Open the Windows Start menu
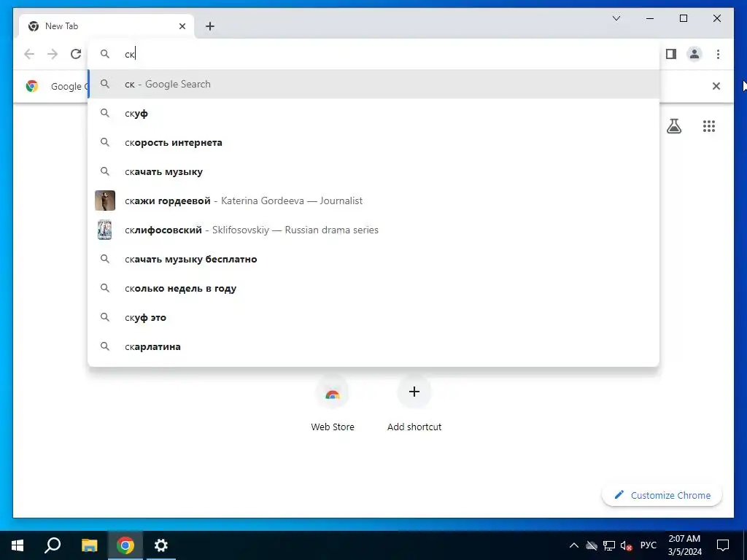This screenshot has height=560, width=747. pyautogui.click(x=18, y=545)
